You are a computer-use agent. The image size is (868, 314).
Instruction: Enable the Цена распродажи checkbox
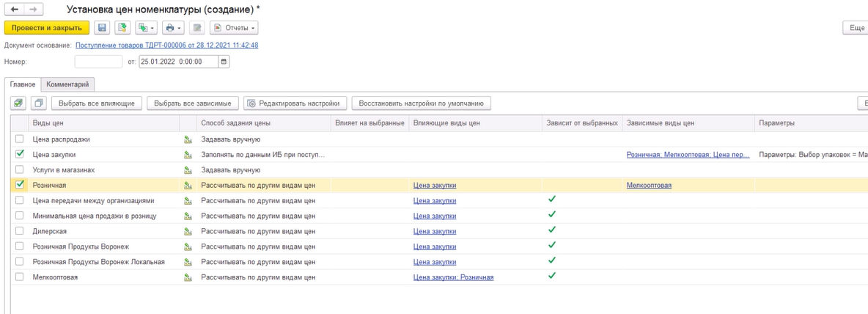(20, 139)
